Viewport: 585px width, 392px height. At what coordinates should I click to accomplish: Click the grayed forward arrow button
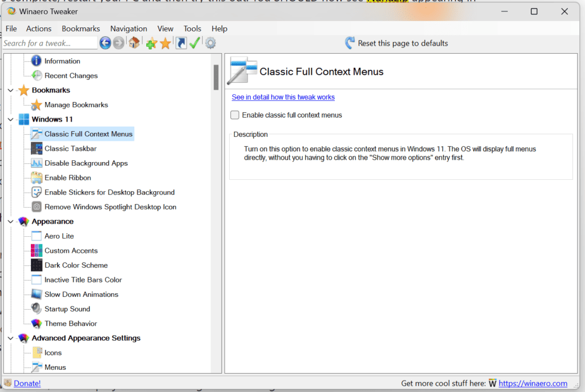click(x=119, y=43)
